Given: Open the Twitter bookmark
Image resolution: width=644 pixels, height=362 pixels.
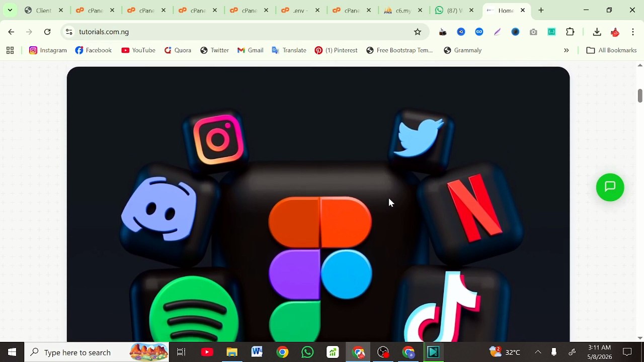Looking at the screenshot, I should point(214,50).
